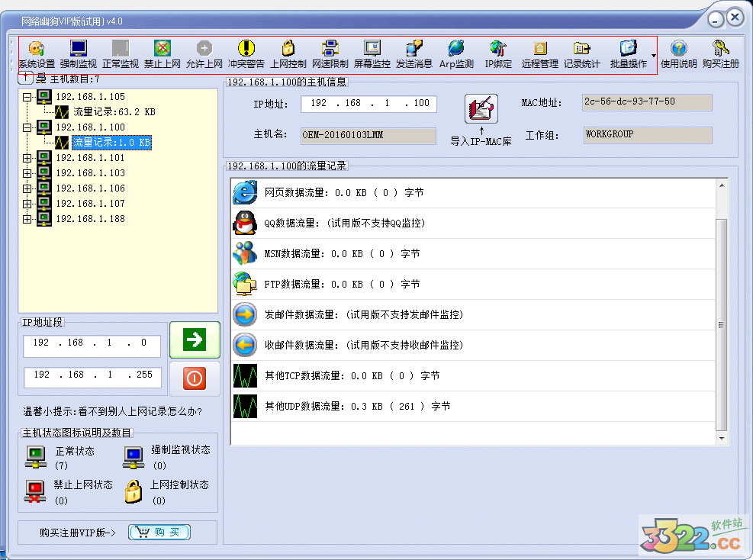Click the 上网控制状态 padlock icon
The width and height of the screenshot is (753, 560).
[134, 492]
